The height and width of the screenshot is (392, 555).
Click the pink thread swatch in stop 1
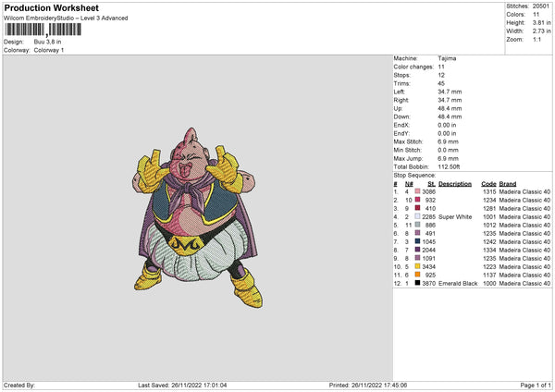[x=418, y=190]
